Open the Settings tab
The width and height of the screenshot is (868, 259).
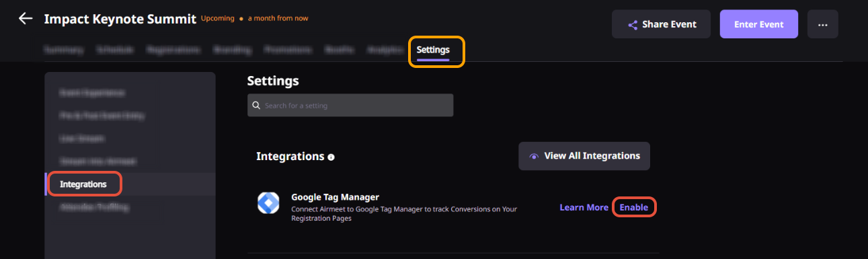(x=433, y=50)
